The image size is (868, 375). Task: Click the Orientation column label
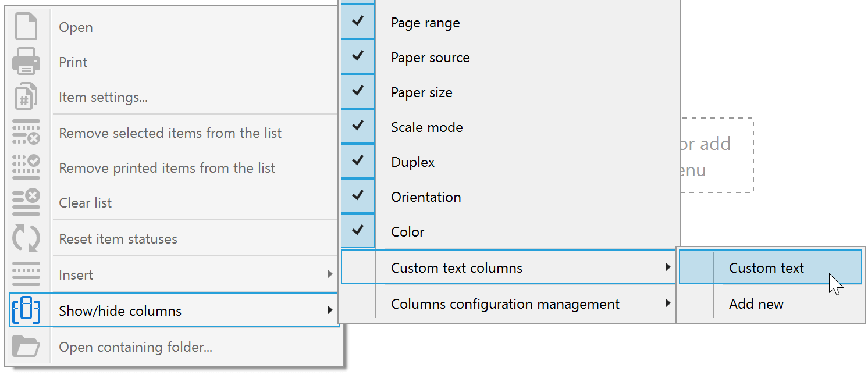pos(426,197)
